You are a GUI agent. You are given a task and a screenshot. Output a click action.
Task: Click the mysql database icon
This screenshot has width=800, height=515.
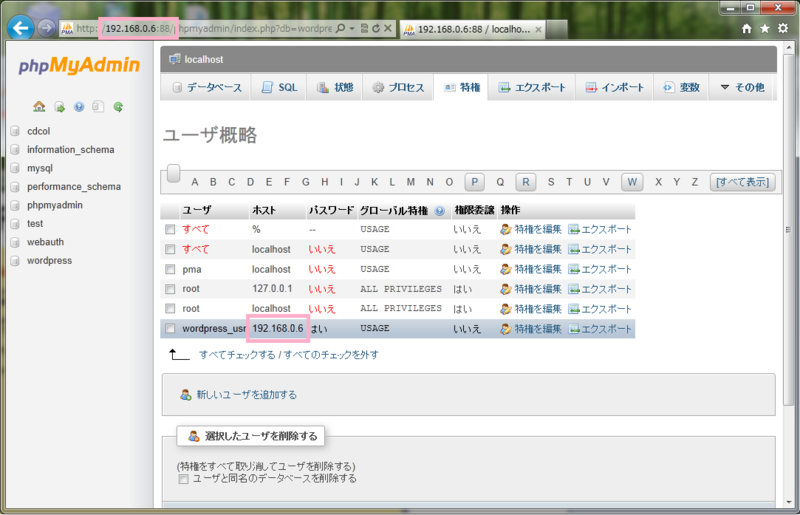15,168
